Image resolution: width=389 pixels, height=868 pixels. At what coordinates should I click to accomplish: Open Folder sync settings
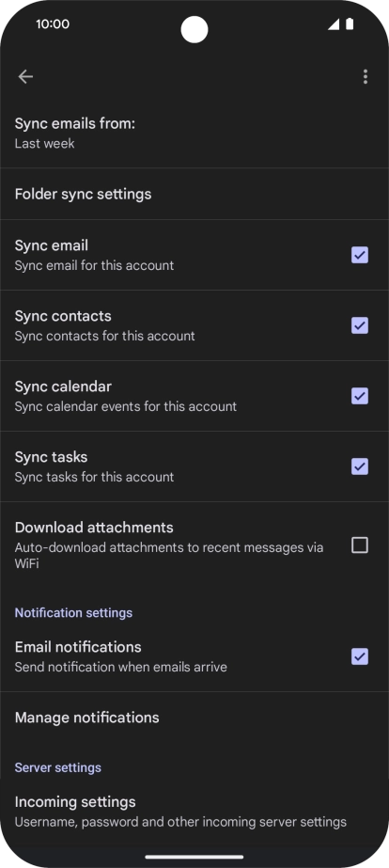click(x=194, y=194)
